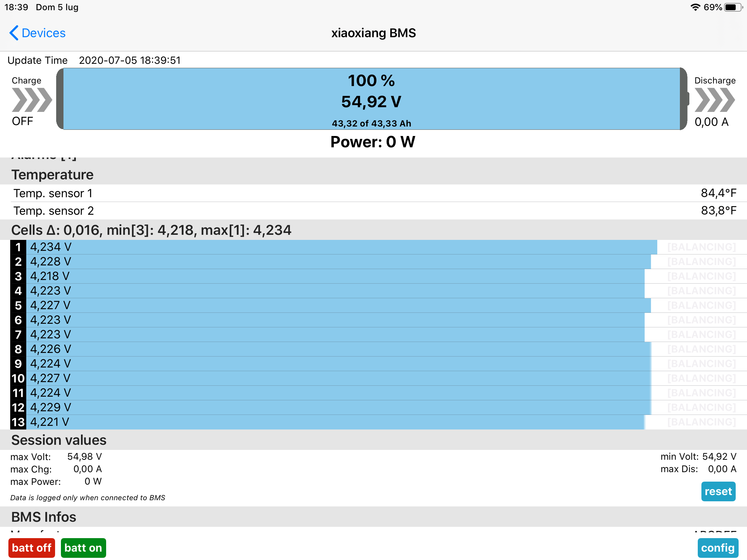Tap the 43,32 of 43,33 Ah text

pos(372,124)
